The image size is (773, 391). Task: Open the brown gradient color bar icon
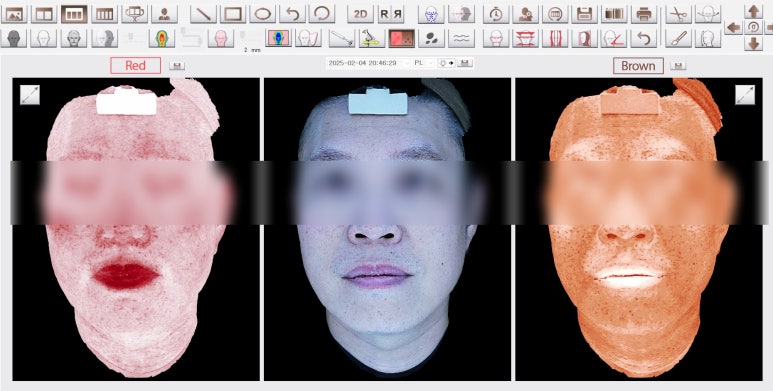(x=614, y=14)
